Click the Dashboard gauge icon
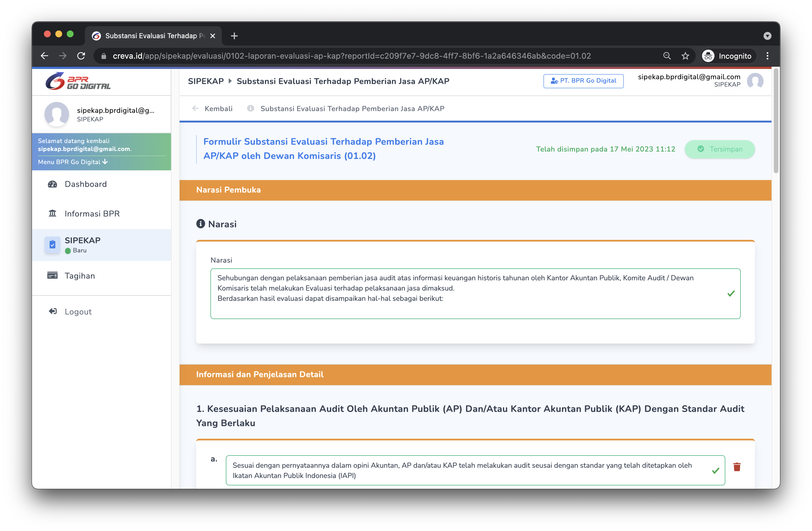Image resolution: width=812 pixels, height=531 pixels. click(x=52, y=184)
